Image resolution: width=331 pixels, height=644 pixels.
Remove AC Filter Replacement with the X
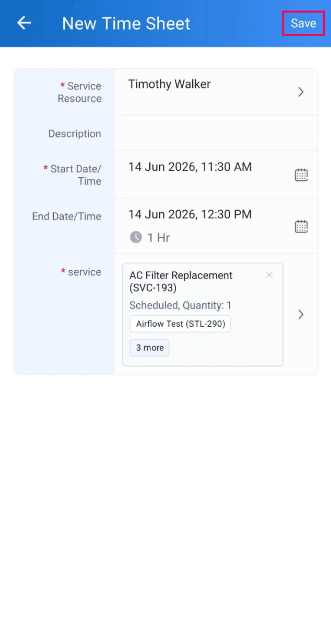269,275
